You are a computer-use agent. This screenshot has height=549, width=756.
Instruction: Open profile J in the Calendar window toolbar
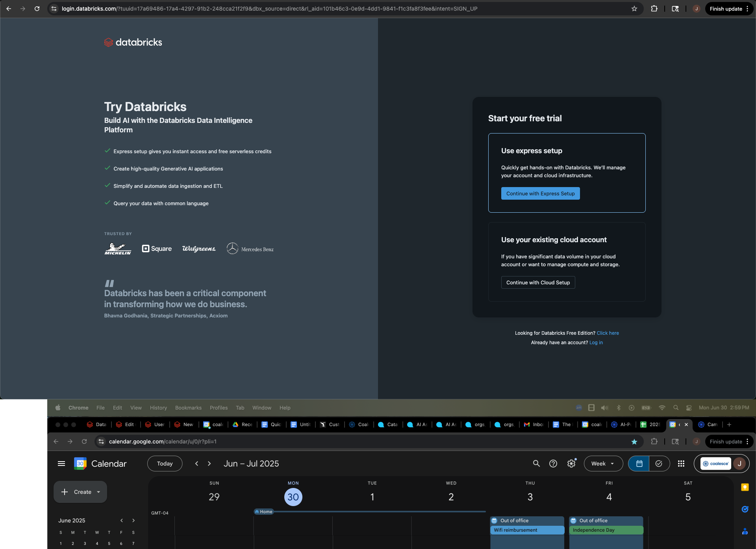(697, 441)
